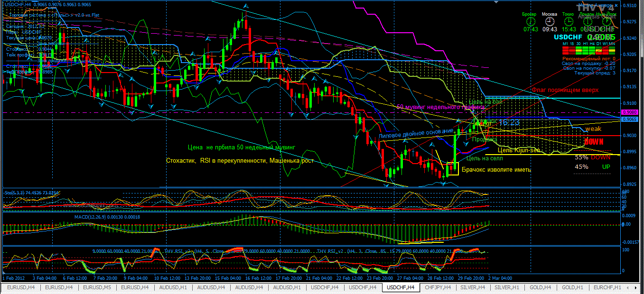Select the '55% DOWN' probability text

pyautogui.click(x=593, y=157)
